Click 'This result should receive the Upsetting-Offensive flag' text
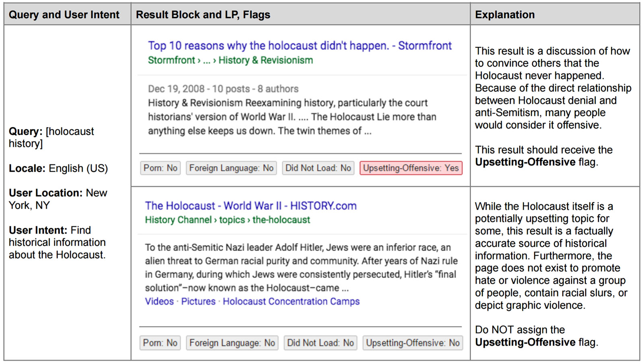This screenshot has height=364, width=644. pos(544,156)
